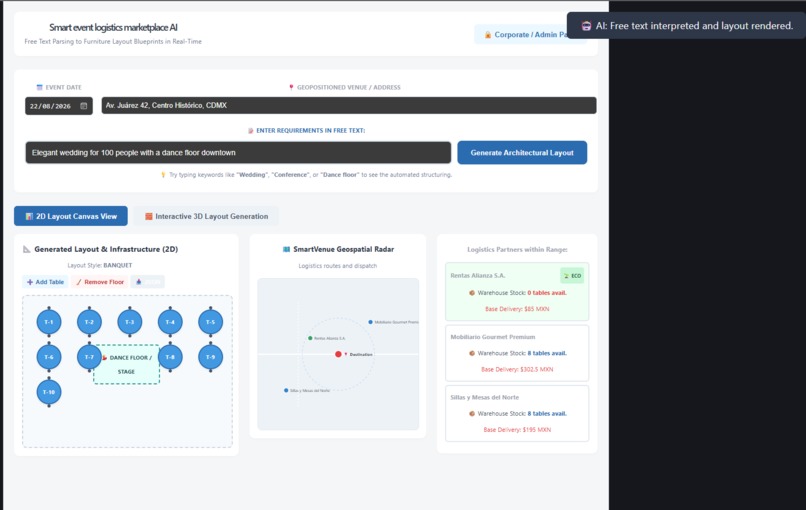The image size is (806, 510).
Task: Click the 'Base Delivery: $195 MXN' text
Action: [517, 430]
